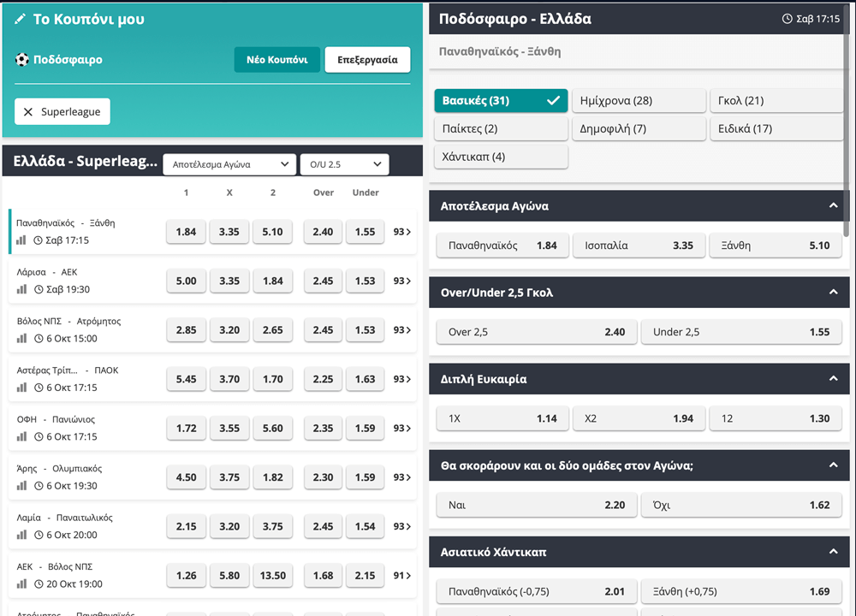
Task: Open statistics icon for Αστέρας Τρίπ... - ΠΑΟΚ
Action: (21, 388)
